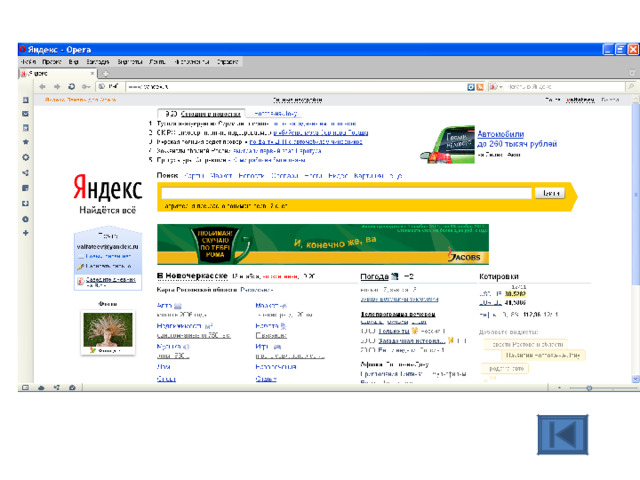Open the Недвижимость link
The height and width of the screenshot is (480, 640).
point(179,326)
